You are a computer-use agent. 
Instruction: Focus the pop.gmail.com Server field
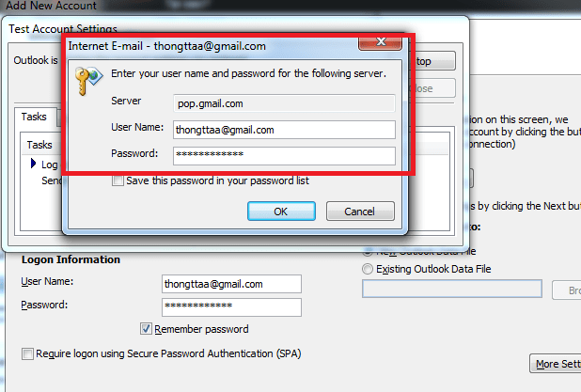284,103
